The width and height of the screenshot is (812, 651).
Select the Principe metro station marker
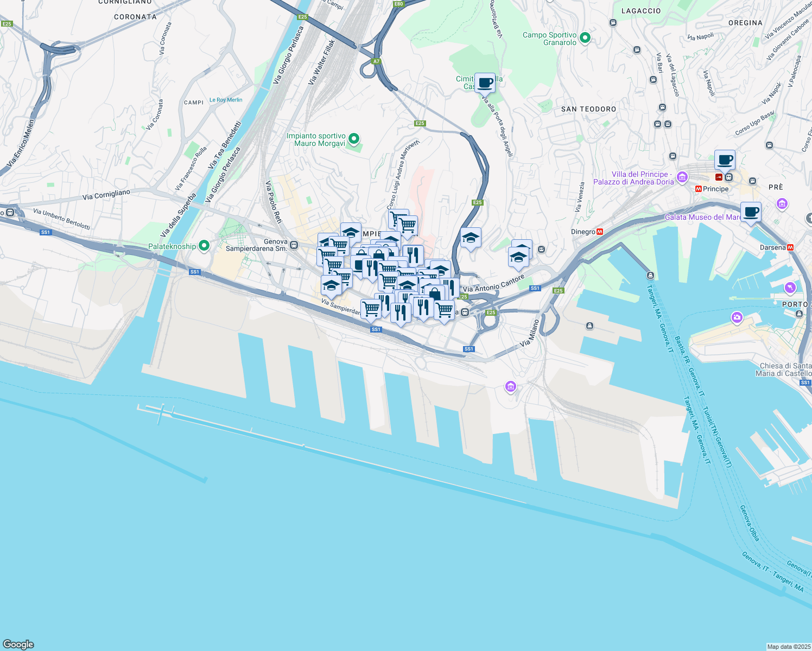(699, 188)
